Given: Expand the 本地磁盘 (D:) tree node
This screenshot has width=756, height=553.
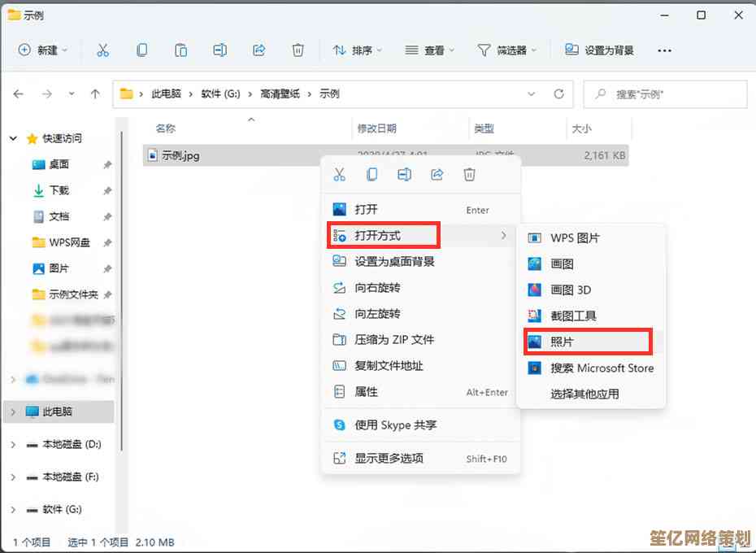Looking at the screenshot, I should pos(13,445).
